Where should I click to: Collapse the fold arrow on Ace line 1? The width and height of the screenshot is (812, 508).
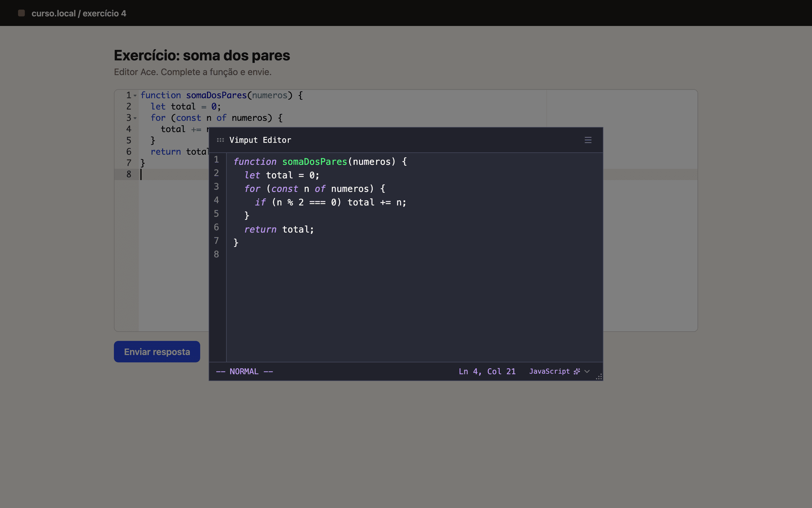coord(135,96)
